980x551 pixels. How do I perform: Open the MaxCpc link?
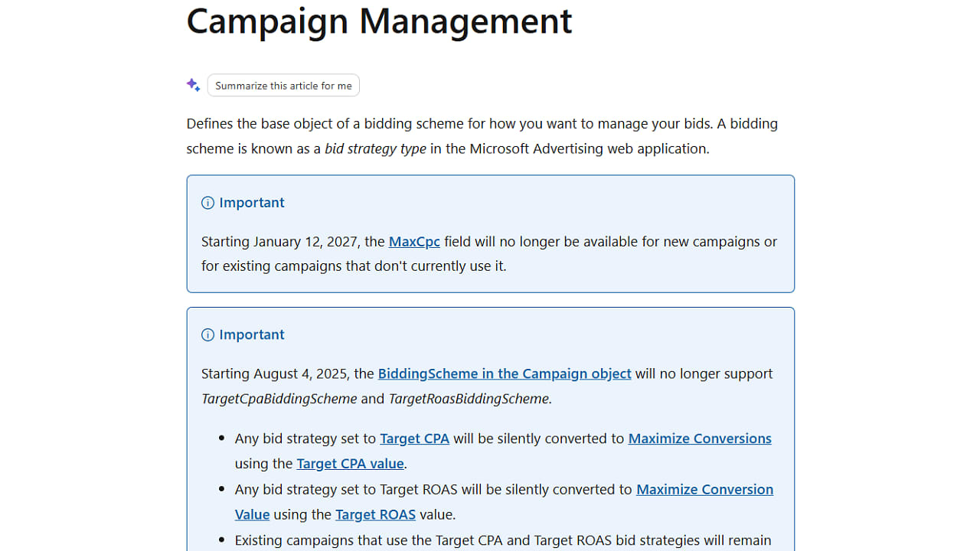point(414,241)
